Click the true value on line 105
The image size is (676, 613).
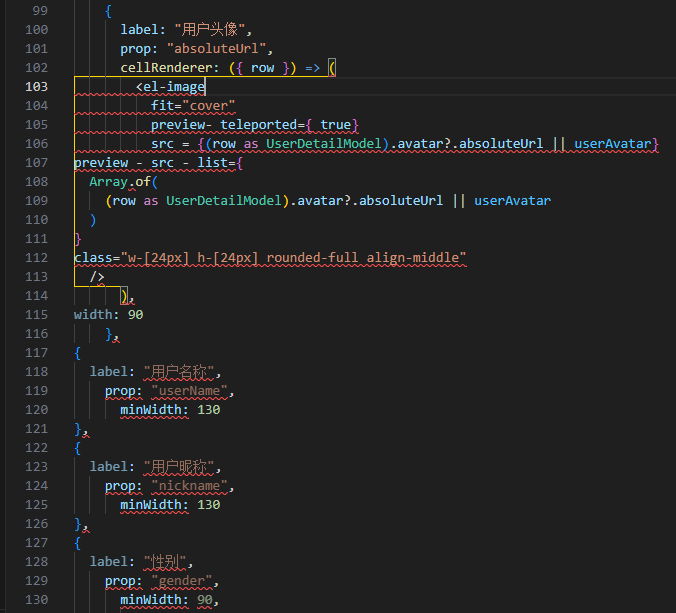pos(335,125)
